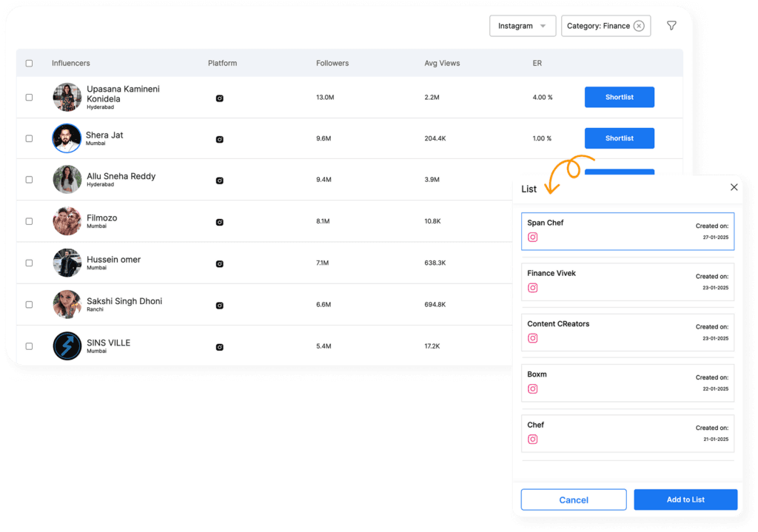Remove the Category: Finance filter
This screenshot has width=758, height=532.
639,25
